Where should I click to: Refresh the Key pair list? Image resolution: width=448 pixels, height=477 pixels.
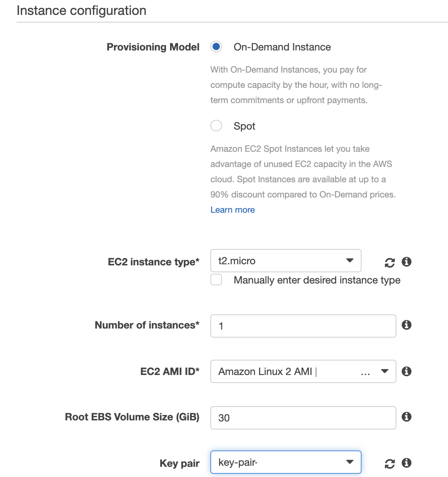pos(390,464)
